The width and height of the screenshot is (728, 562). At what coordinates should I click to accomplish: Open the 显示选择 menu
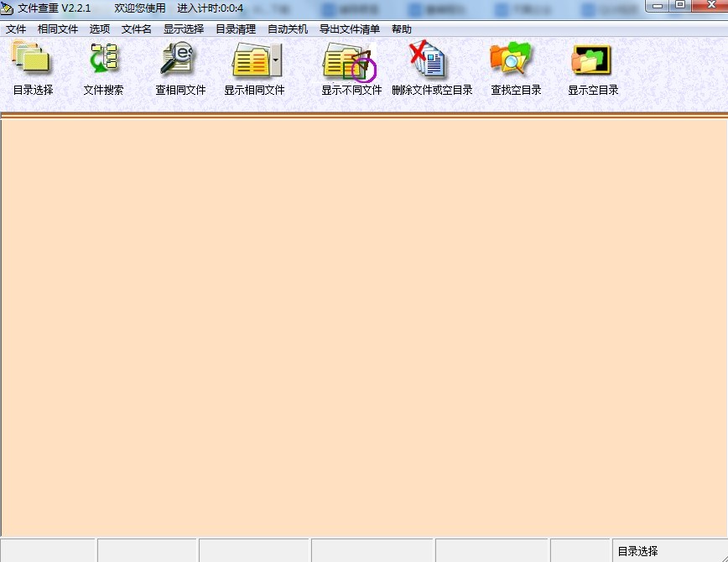tap(184, 29)
